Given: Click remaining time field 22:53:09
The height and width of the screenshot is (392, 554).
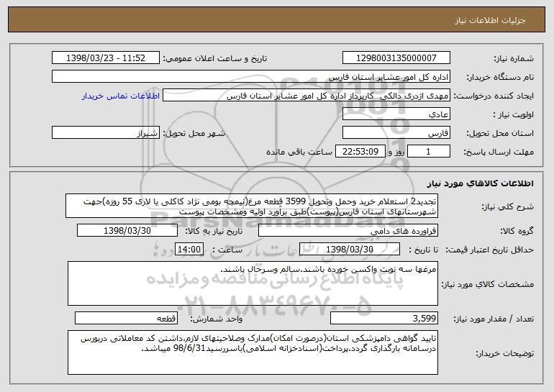Looking at the screenshot, I should pyautogui.click(x=360, y=152).
